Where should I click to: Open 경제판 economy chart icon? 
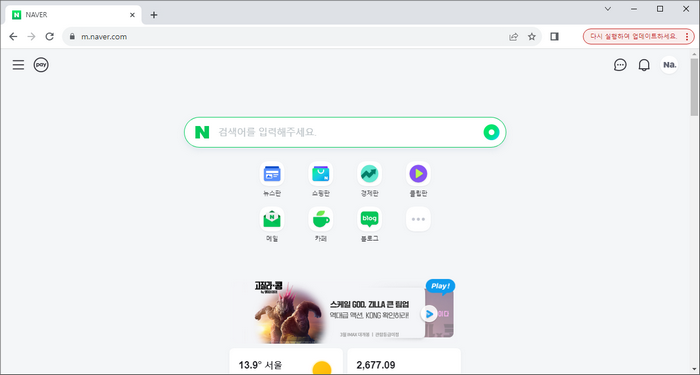click(x=370, y=174)
